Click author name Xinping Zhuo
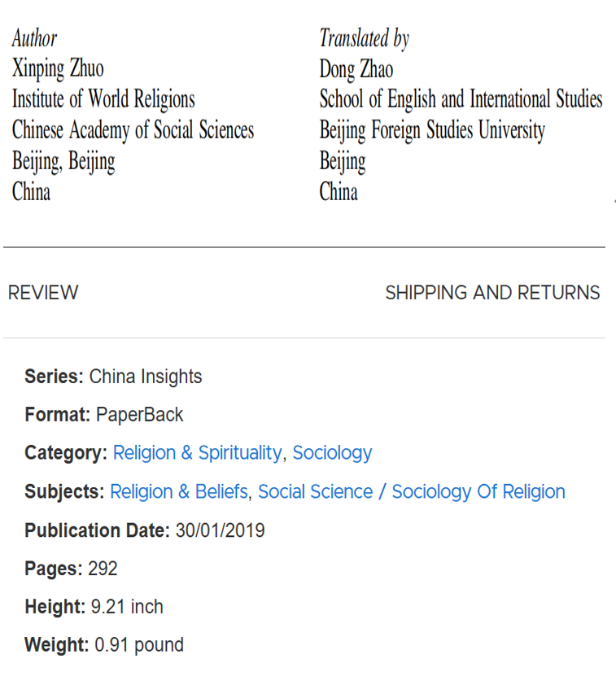Viewport: 616px width, 676px height. [58, 68]
